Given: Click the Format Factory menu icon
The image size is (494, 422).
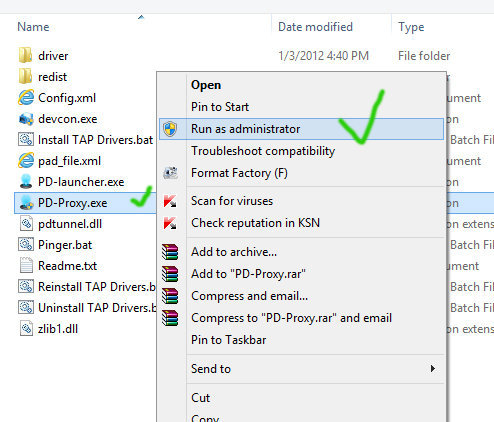Looking at the screenshot, I should (x=170, y=173).
